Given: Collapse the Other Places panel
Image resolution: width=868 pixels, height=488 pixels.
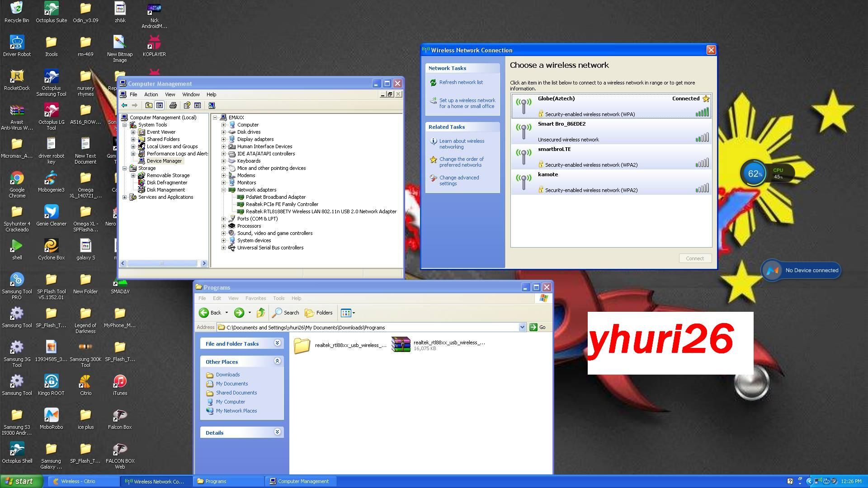Looking at the screenshot, I should click(278, 361).
